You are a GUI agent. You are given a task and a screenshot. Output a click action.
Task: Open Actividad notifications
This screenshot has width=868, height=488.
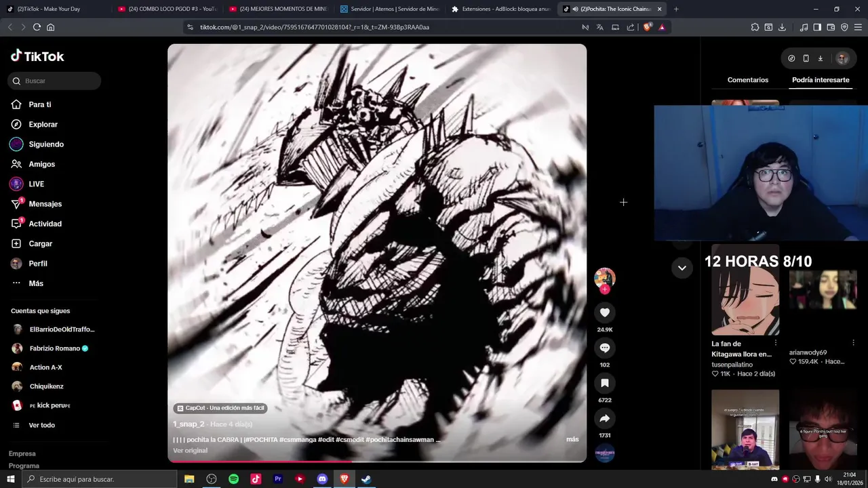tap(45, 224)
